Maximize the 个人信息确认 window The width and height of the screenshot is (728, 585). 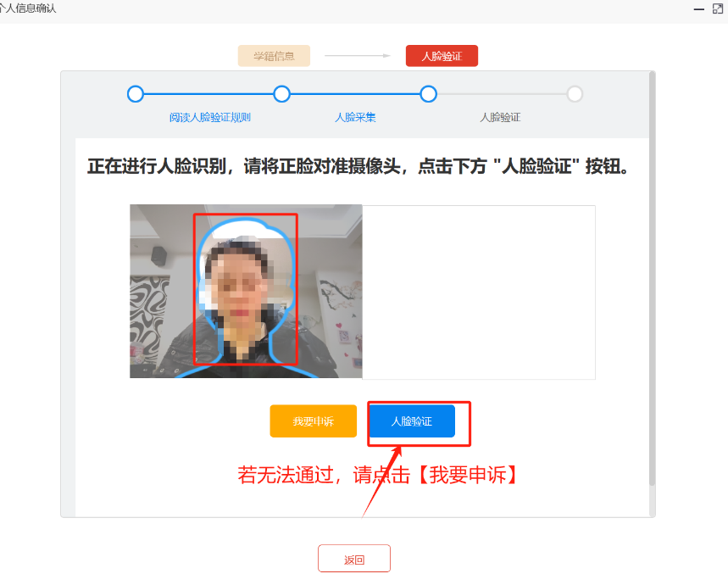717,8
